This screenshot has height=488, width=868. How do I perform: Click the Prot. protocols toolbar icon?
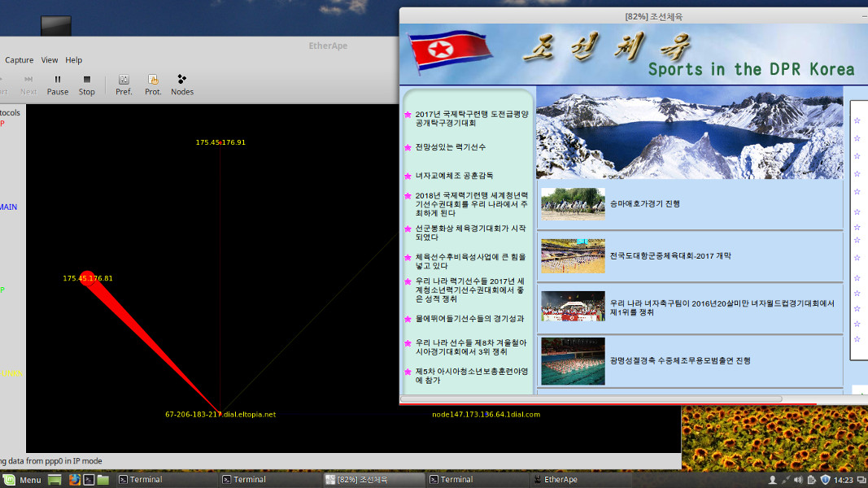(x=153, y=84)
